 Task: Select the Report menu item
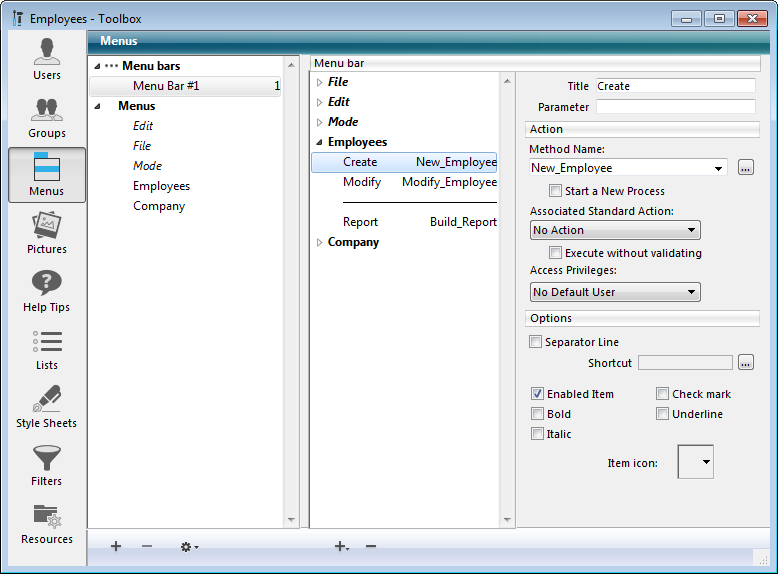tap(361, 222)
